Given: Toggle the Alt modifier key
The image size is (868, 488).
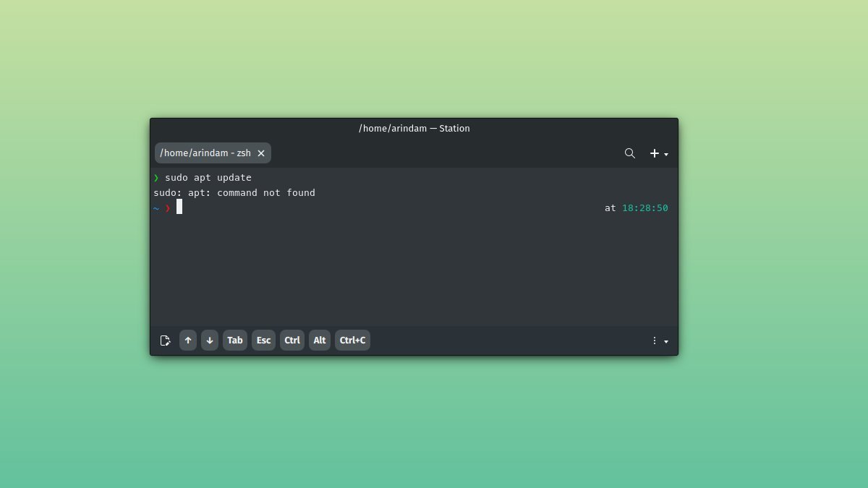Looking at the screenshot, I should (x=319, y=340).
